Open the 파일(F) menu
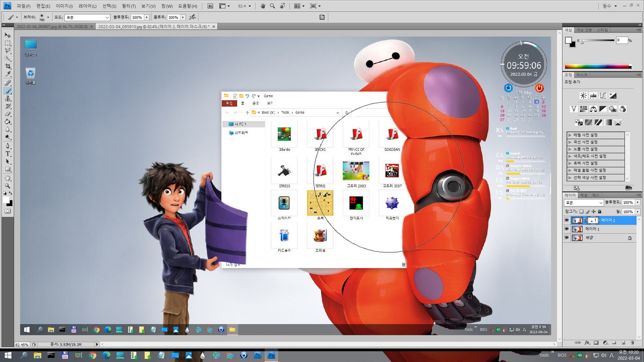Screen dimensions: 644x362 coord(23,6)
